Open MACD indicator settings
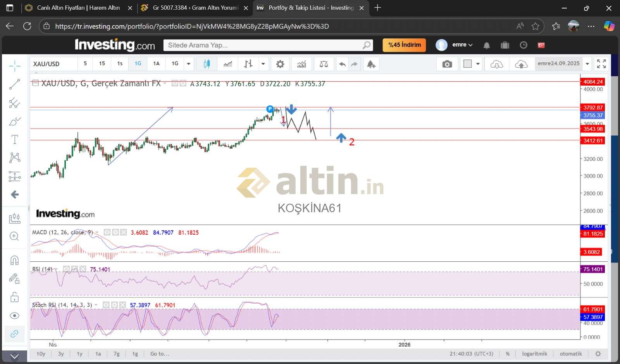The width and height of the screenshot is (620, 364). tap(115, 232)
